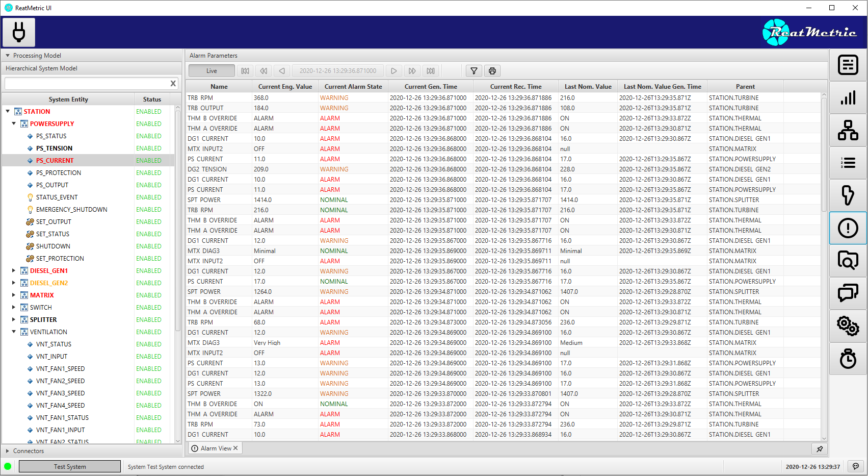Open the lightning activity view icon
This screenshot has height=476, width=868.
(x=848, y=195)
